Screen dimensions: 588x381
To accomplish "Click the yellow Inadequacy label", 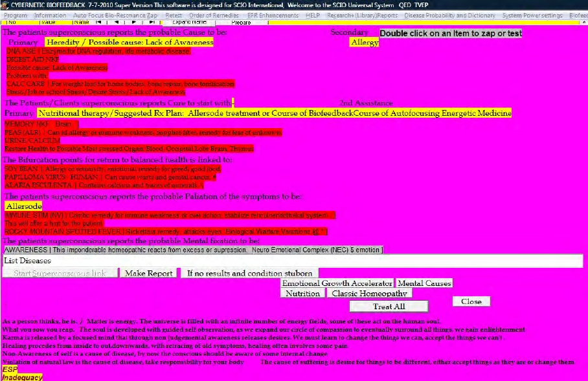I will point(22,377).
